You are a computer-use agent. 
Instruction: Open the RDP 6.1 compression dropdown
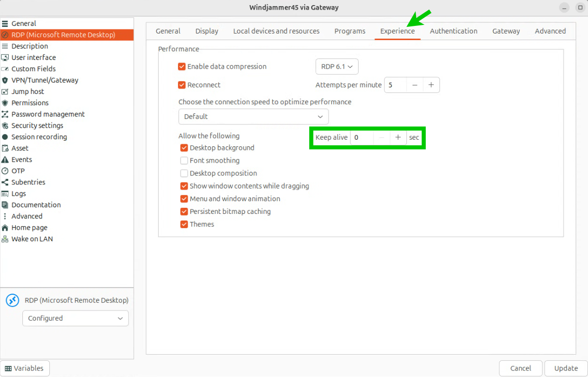pos(337,67)
